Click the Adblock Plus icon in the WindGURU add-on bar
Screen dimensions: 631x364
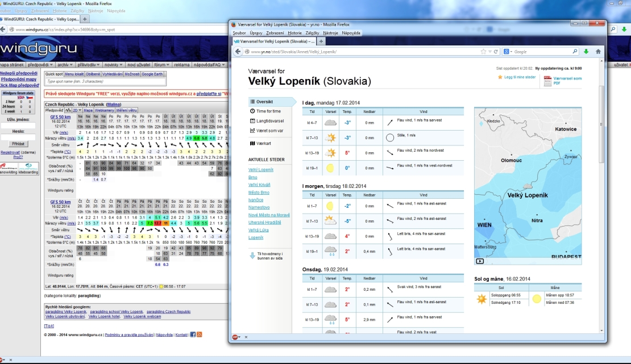tap(2, 360)
